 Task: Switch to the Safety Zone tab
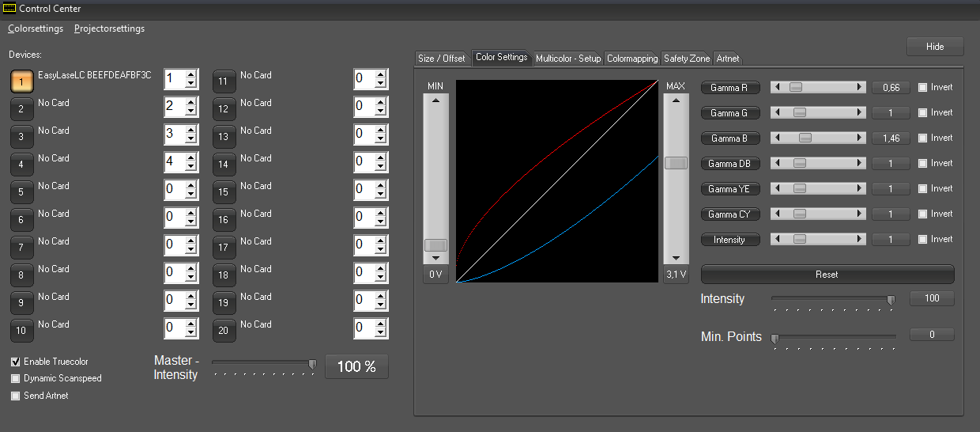pyautogui.click(x=686, y=59)
